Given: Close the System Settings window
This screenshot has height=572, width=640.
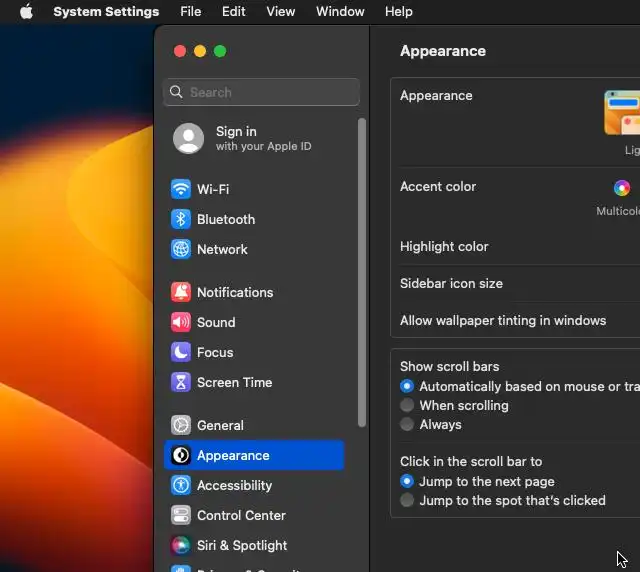Looking at the screenshot, I should click(180, 51).
